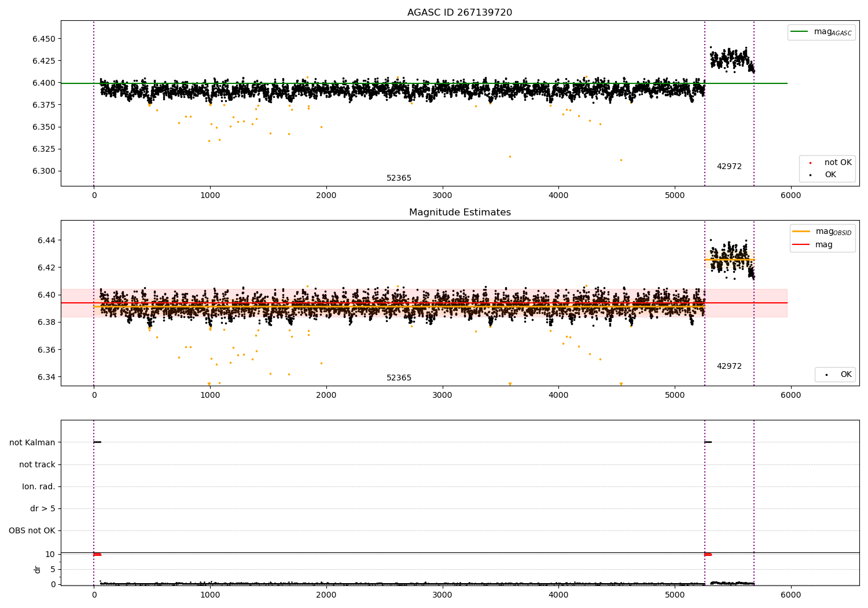The height and width of the screenshot is (608, 868).
Task: Click the 'not Kalman' markers near time zero
Action: (97, 442)
